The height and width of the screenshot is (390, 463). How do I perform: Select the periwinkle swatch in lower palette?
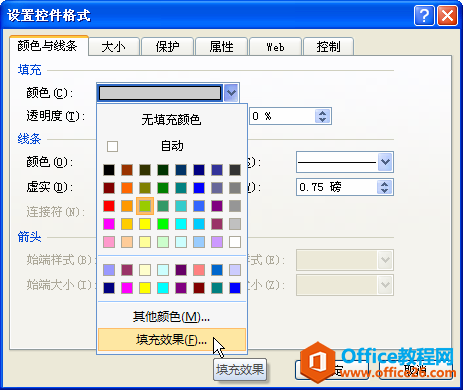click(x=109, y=270)
